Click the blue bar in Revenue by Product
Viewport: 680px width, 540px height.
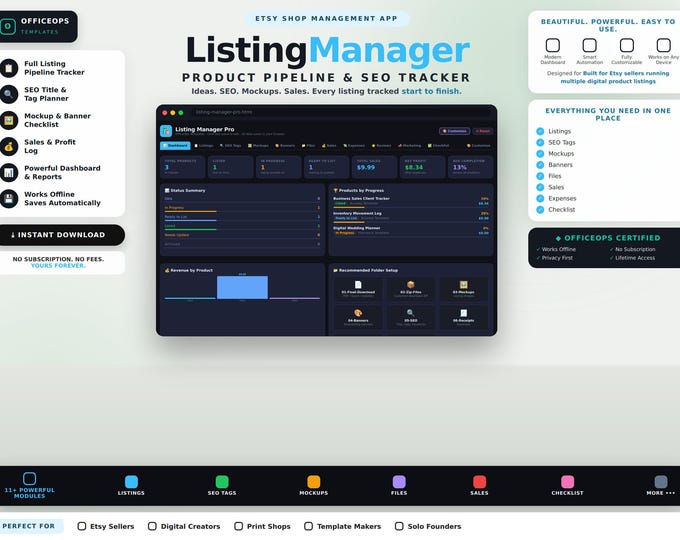[x=242, y=287]
